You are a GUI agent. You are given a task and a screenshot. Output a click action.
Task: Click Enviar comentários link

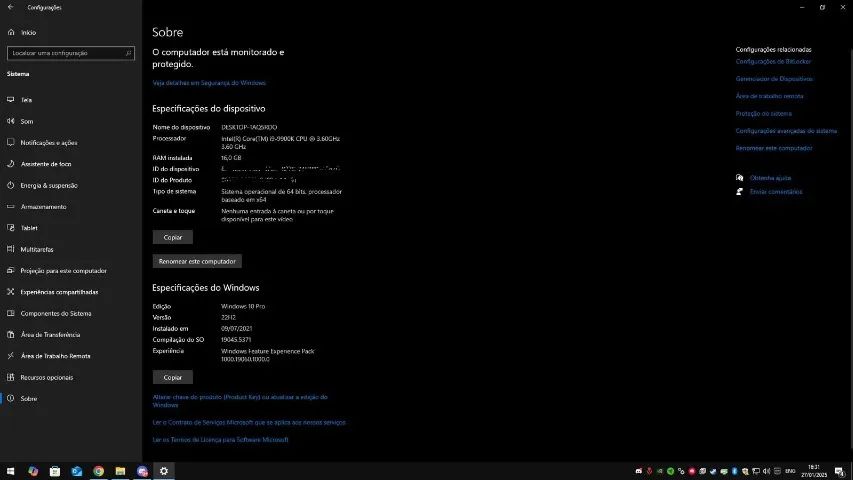[x=776, y=192]
